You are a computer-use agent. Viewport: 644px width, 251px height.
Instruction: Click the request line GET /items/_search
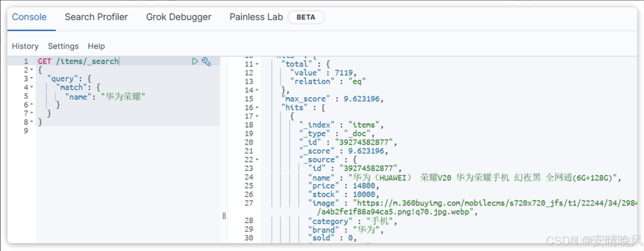[78, 61]
